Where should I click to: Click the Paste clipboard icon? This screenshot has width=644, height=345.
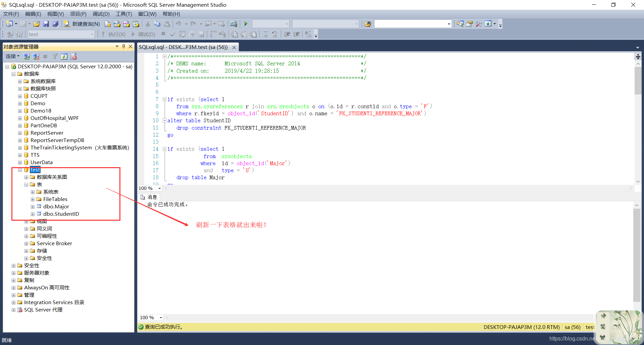[x=167, y=24]
